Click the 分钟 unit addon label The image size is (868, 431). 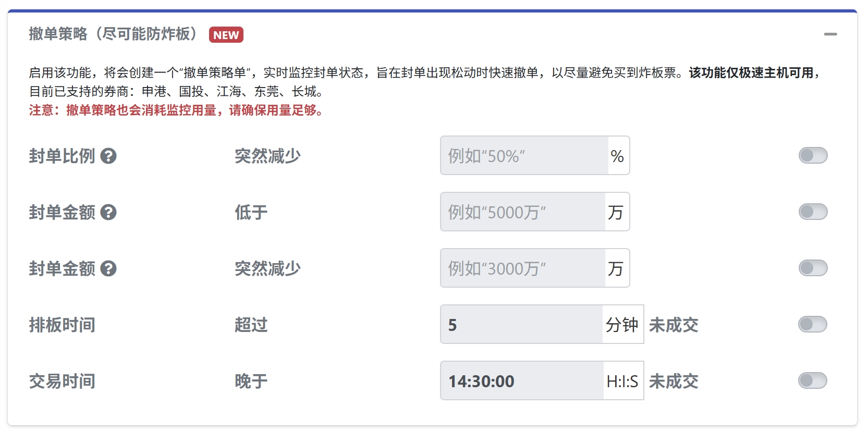coord(623,324)
